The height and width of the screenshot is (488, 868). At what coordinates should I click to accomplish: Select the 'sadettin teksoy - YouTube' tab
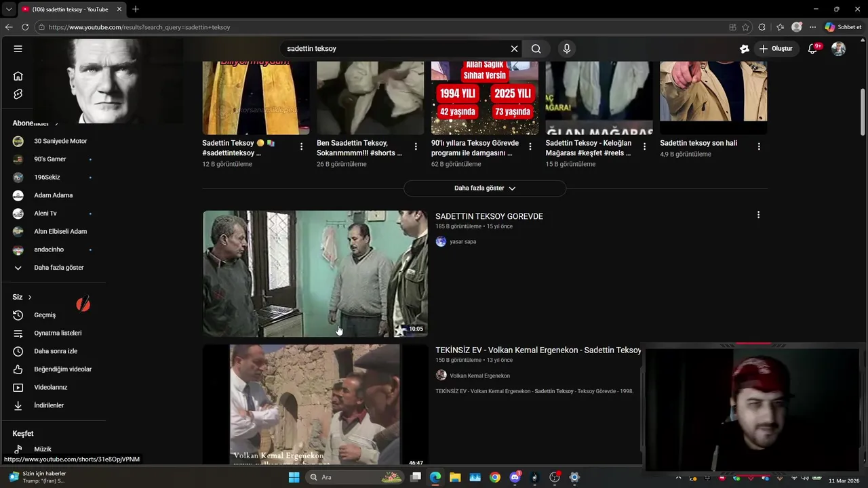pos(71,9)
